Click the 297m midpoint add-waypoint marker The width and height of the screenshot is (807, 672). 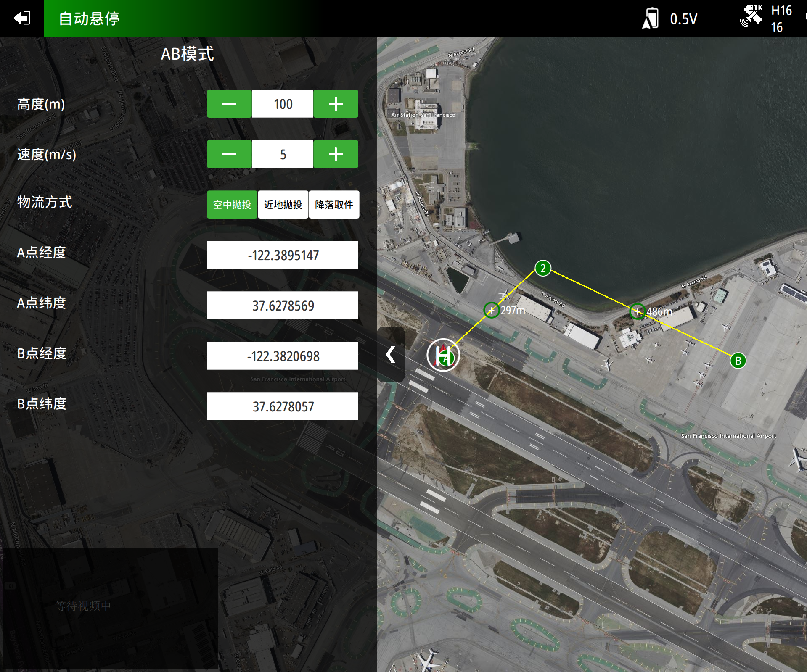[x=491, y=311]
